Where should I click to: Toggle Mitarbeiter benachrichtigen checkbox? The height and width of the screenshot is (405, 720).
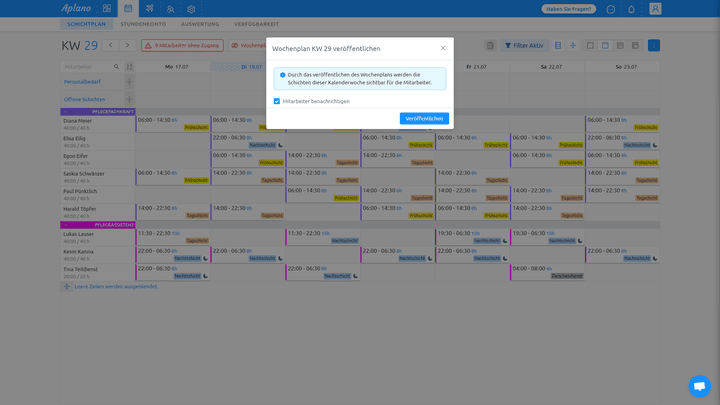[x=277, y=101]
